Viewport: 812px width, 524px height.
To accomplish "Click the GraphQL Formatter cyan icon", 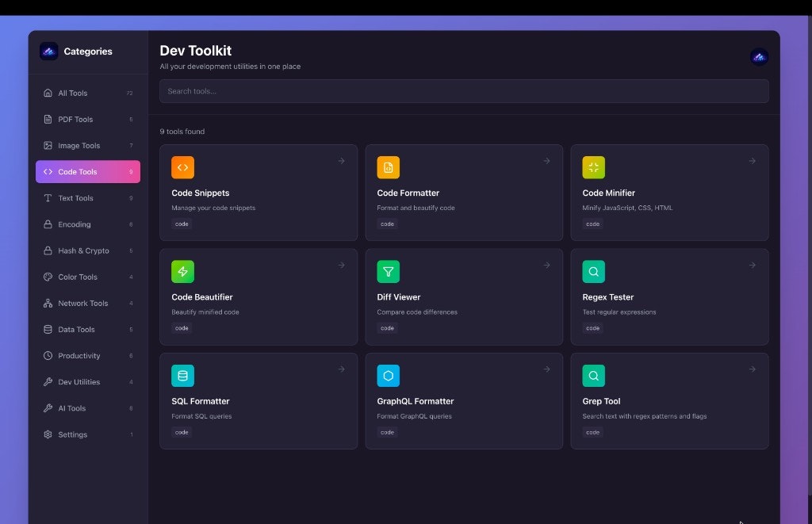I will coord(389,376).
